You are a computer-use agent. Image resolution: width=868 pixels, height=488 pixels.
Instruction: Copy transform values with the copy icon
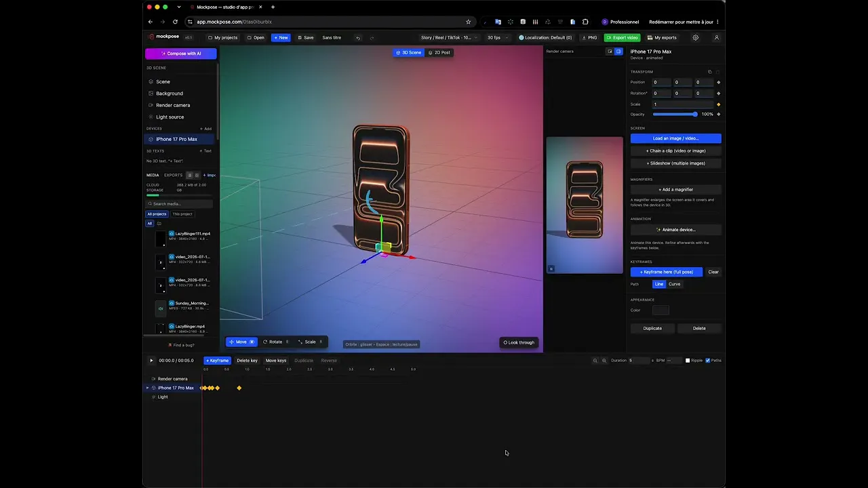point(710,72)
